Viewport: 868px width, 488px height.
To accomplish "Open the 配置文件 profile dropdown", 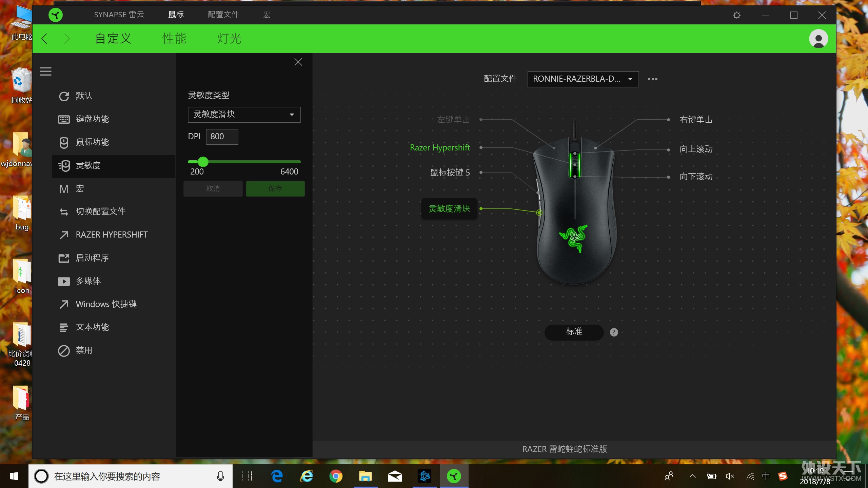I will click(x=583, y=79).
